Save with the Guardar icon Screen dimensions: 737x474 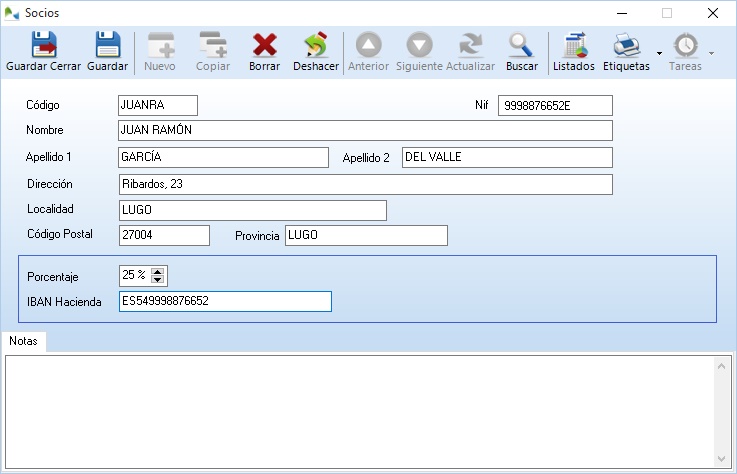[108, 45]
